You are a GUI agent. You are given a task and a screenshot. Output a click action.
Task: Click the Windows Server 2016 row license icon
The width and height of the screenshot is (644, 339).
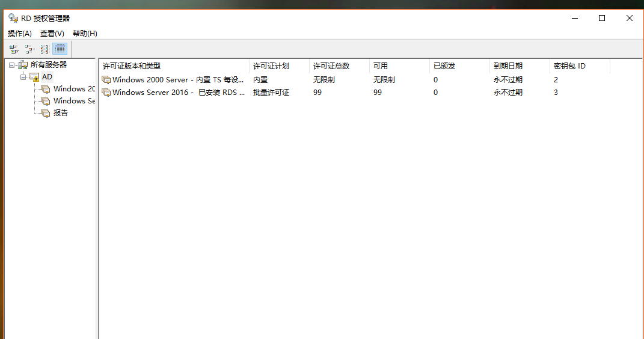[106, 93]
